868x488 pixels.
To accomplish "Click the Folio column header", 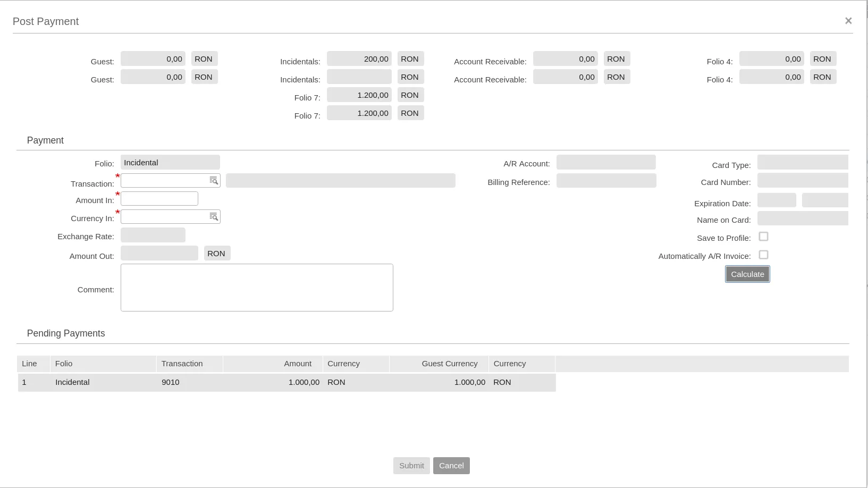I will click(x=103, y=364).
